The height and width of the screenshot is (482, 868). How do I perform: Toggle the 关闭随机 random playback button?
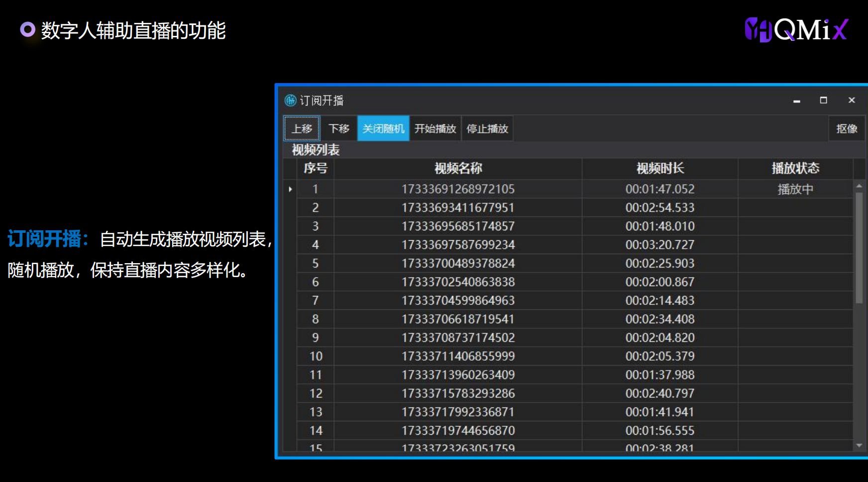coord(383,129)
